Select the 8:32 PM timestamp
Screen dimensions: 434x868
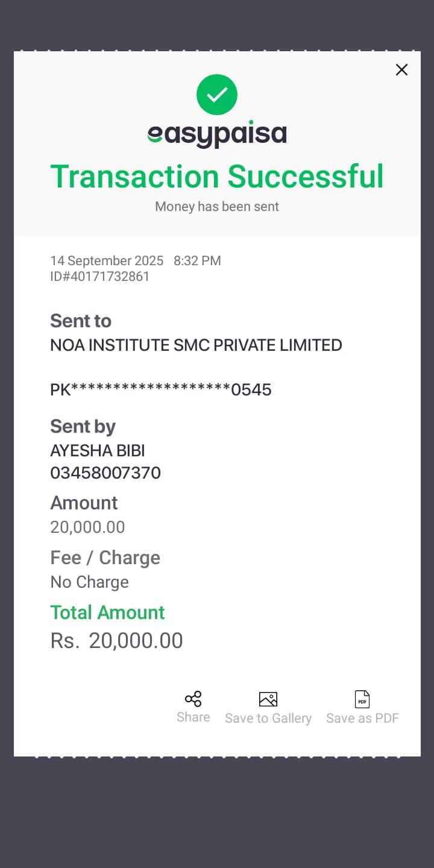pos(197,261)
